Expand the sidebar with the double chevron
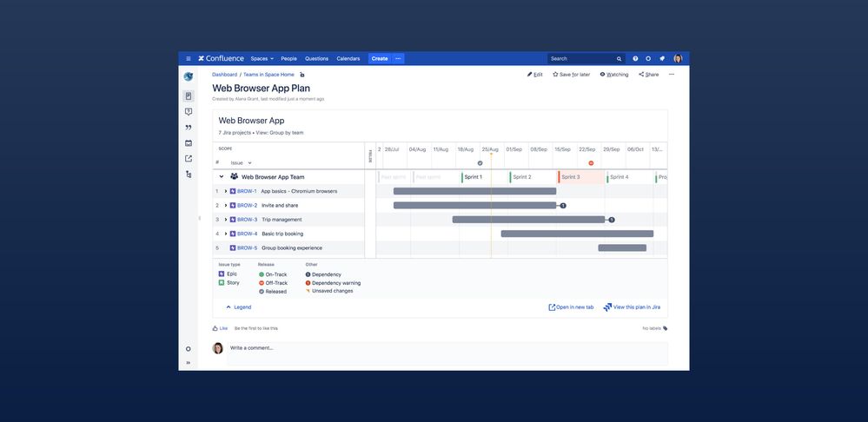Image resolution: width=868 pixels, height=422 pixels. (x=189, y=363)
